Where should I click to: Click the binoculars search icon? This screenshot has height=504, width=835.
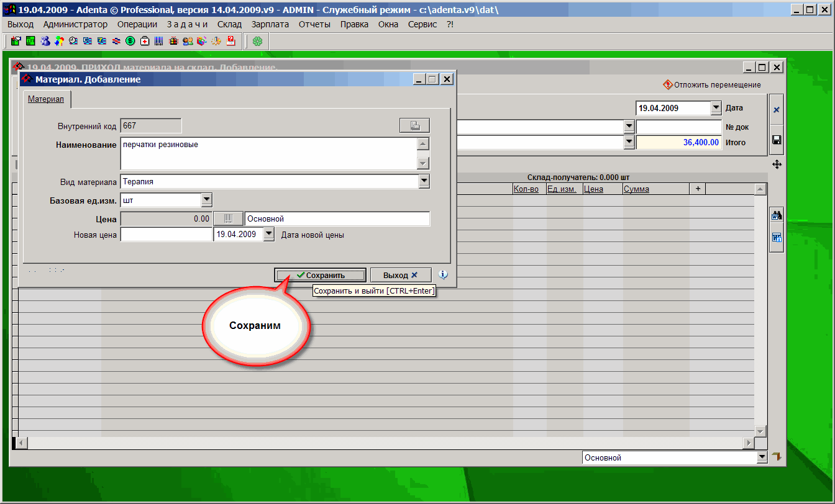click(x=776, y=216)
